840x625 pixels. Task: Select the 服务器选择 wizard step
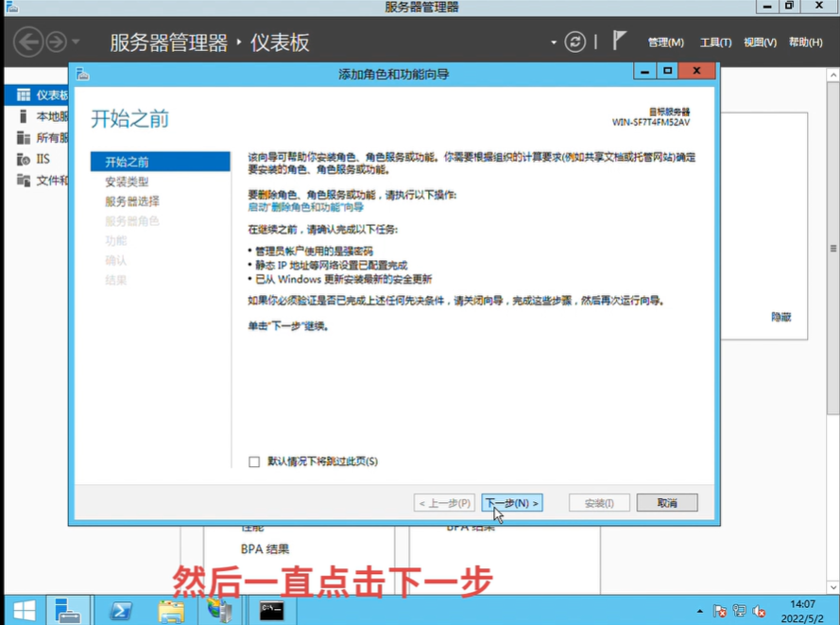(132, 201)
